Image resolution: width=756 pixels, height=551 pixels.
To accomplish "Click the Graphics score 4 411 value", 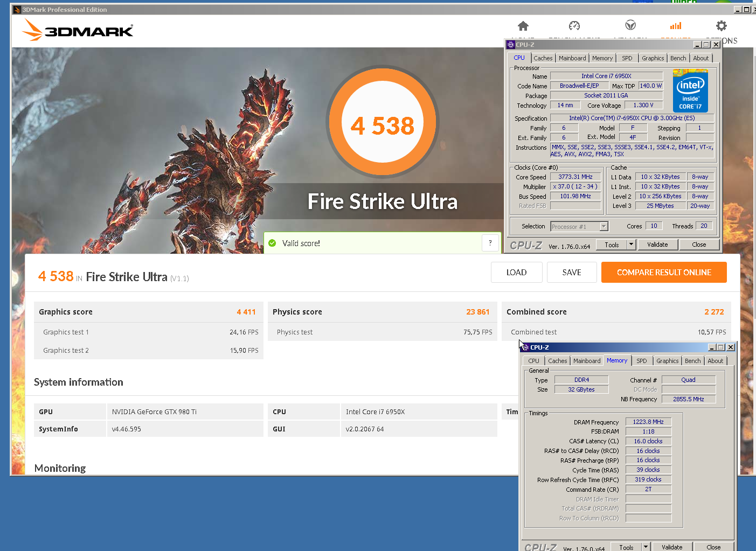I will click(x=246, y=312).
